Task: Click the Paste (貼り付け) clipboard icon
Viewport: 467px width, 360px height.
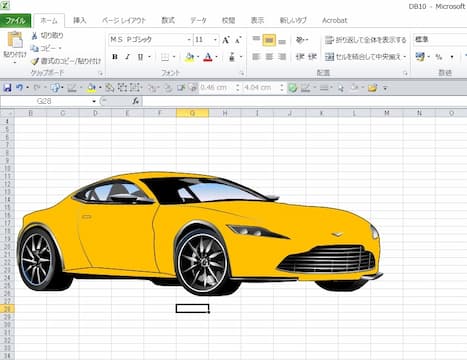Action: point(15,40)
